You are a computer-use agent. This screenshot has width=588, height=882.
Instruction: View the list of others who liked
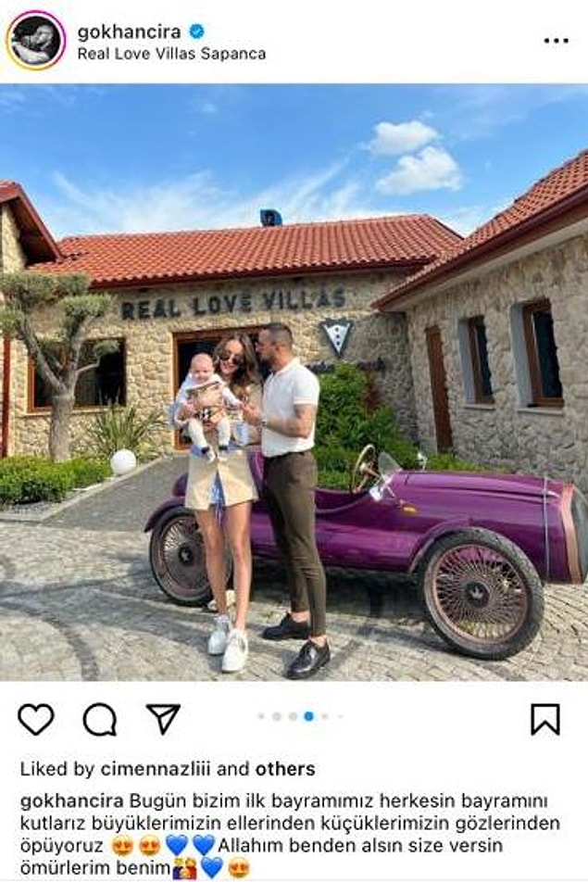pyautogui.click(x=285, y=769)
